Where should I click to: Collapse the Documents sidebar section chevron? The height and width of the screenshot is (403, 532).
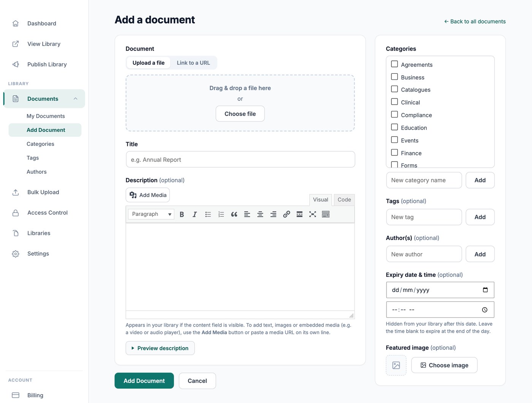pyautogui.click(x=76, y=99)
